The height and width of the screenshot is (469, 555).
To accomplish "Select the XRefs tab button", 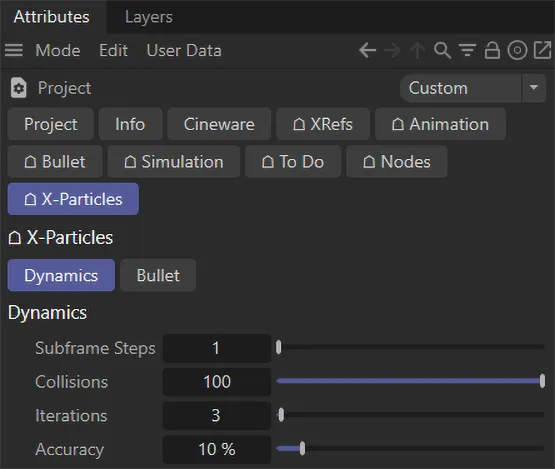I will coord(323,124).
